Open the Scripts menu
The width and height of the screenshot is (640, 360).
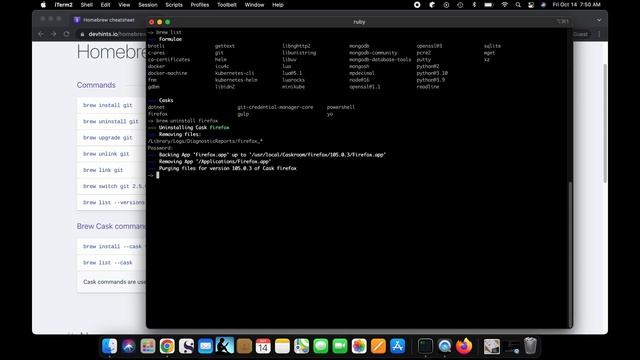coord(174,5)
